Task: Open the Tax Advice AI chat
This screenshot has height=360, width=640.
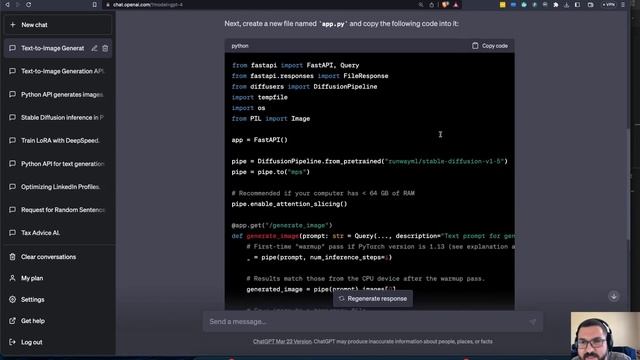Action: tap(58, 233)
